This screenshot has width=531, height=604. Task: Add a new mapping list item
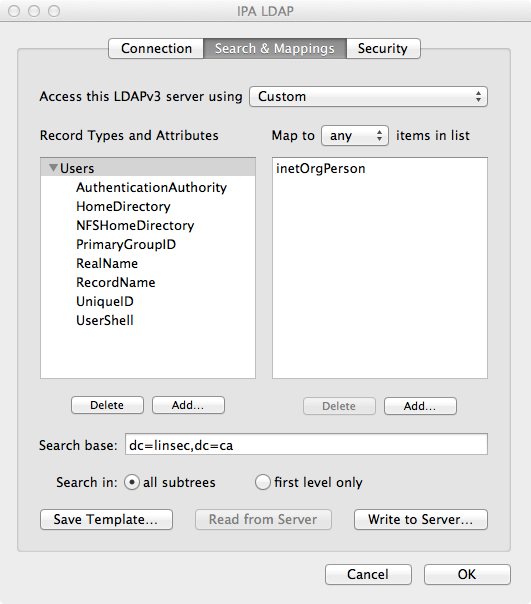[420, 406]
